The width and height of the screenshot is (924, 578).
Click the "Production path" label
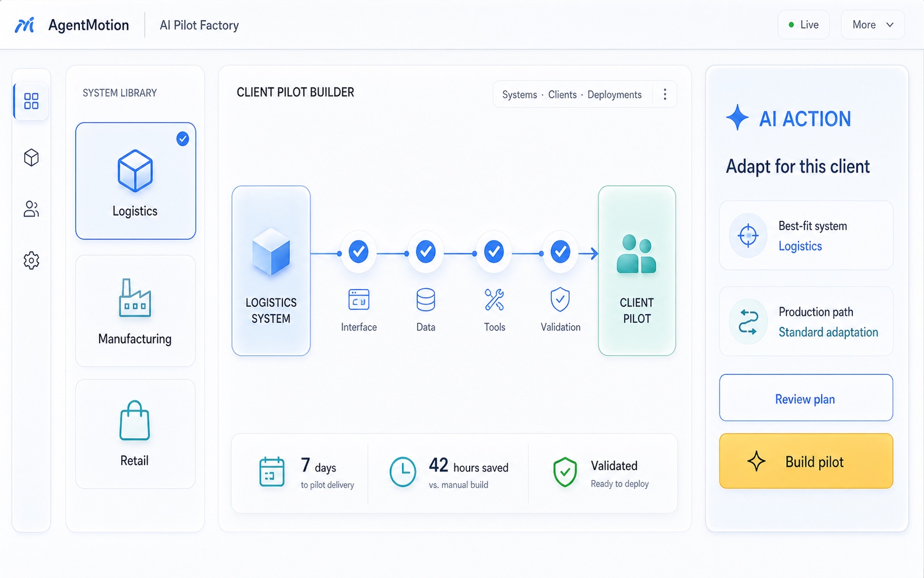coord(816,312)
